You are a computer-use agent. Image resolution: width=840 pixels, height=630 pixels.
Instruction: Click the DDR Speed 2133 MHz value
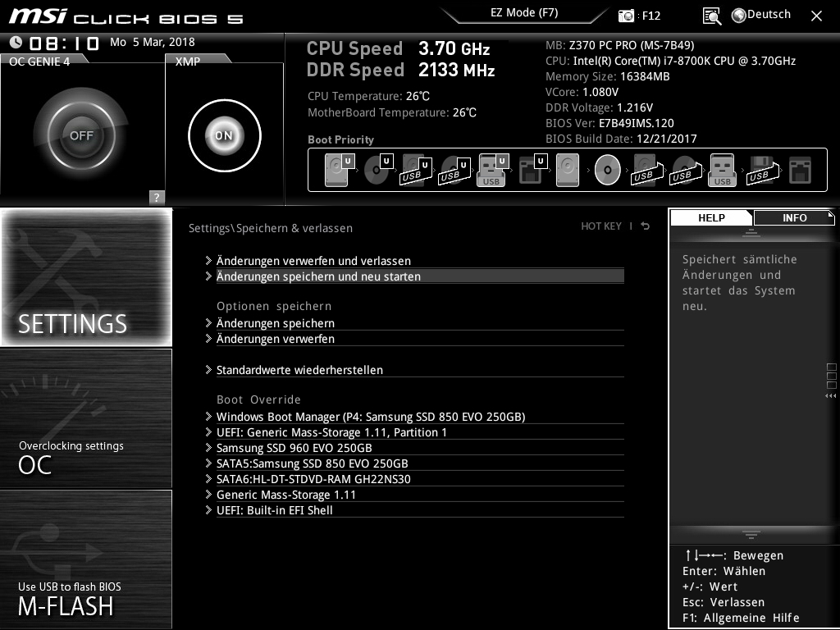(x=456, y=71)
